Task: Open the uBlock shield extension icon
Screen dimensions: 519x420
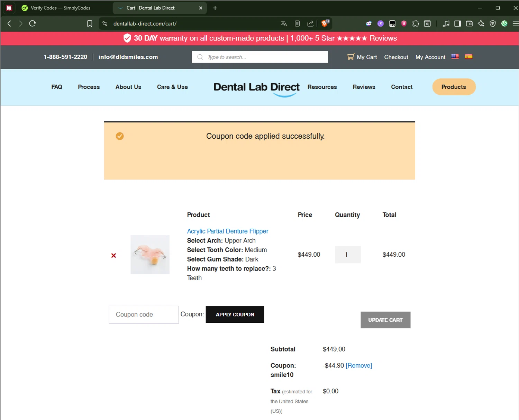Action: point(404,24)
